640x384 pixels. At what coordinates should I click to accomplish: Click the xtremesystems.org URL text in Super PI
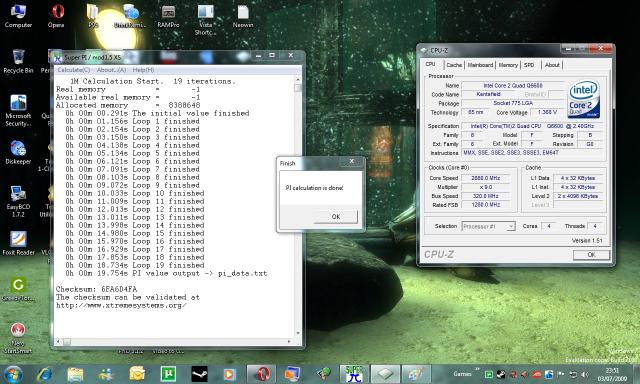121,305
